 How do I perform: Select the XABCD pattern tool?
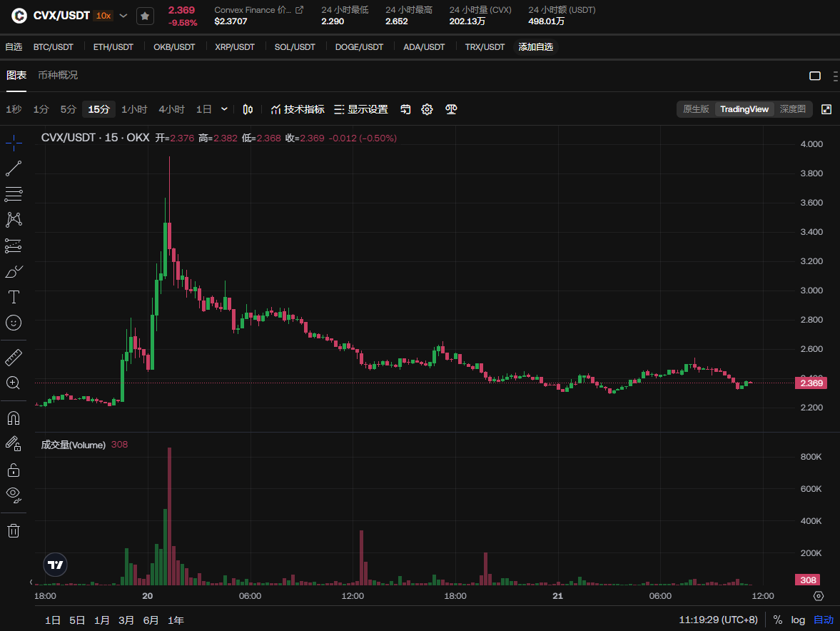click(x=14, y=220)
